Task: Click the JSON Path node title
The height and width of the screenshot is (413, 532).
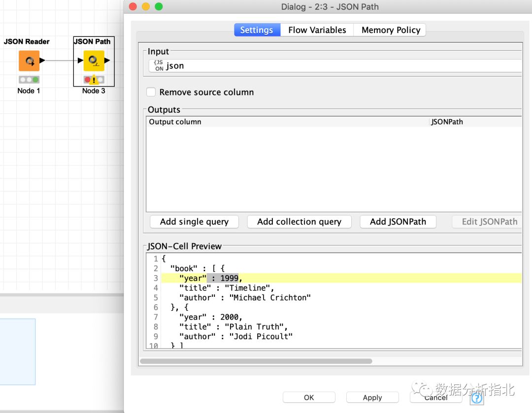Action: (x=92, y=41)
